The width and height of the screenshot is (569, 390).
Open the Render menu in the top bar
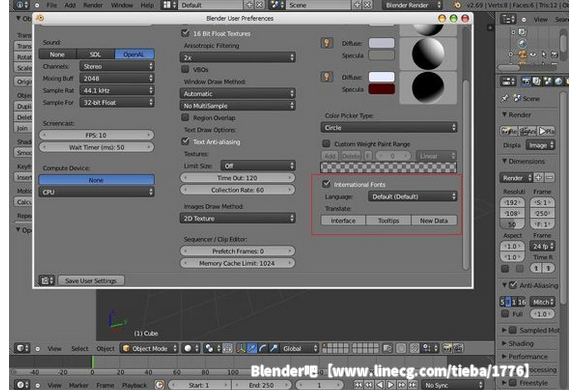pyautogui.click(x=93, y=5)
